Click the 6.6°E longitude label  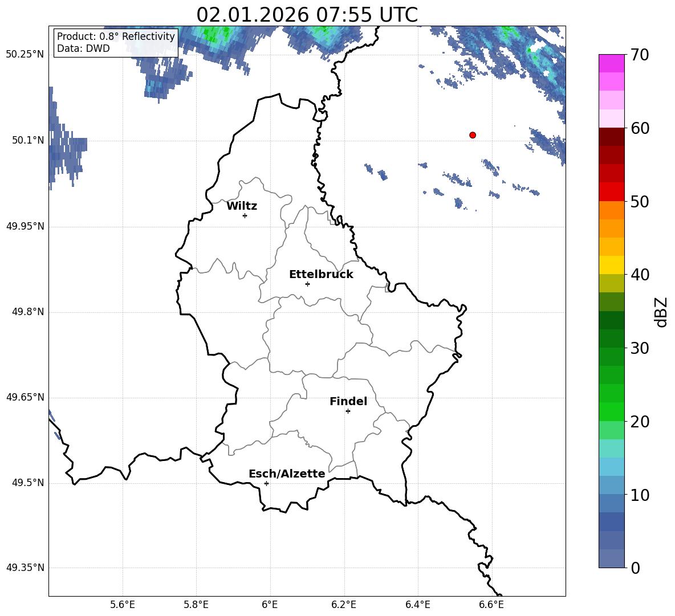click(x=491, y=605)
